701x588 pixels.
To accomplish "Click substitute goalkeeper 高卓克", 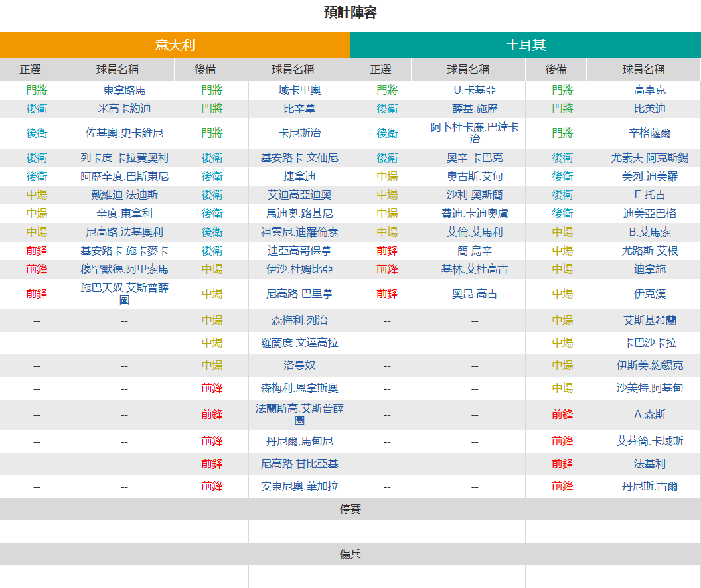I will point(650,90).
